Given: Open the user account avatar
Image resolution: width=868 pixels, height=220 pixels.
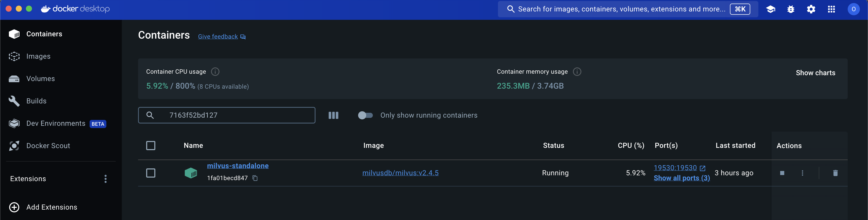Looking at the screenshot, I should click(x=854, y=9).
